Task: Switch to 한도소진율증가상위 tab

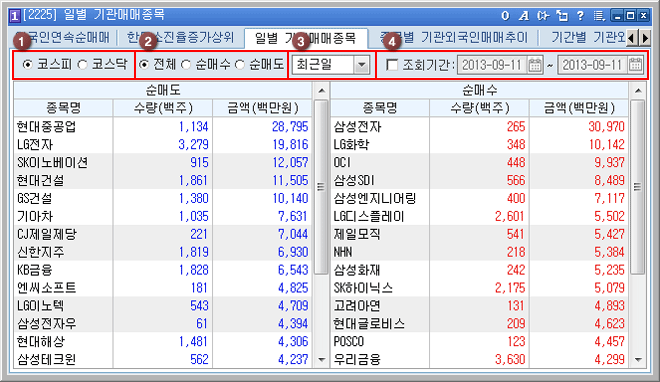Action: click(180, 38)
